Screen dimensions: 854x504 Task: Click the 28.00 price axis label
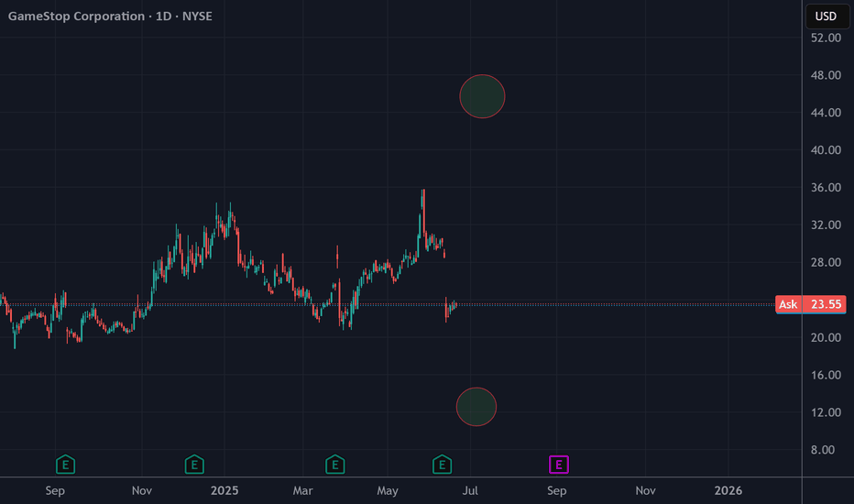point(826,263)
